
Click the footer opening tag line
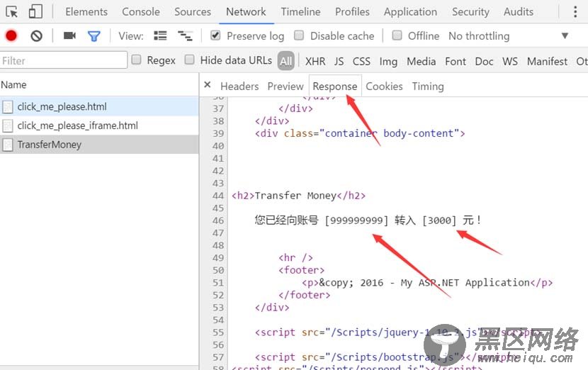302,270
